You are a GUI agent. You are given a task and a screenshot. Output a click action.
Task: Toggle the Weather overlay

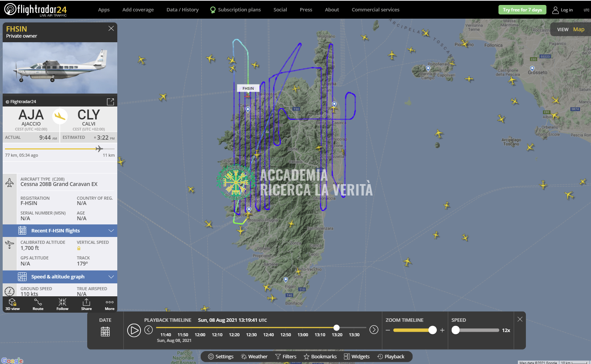click(x=254, y=356)
